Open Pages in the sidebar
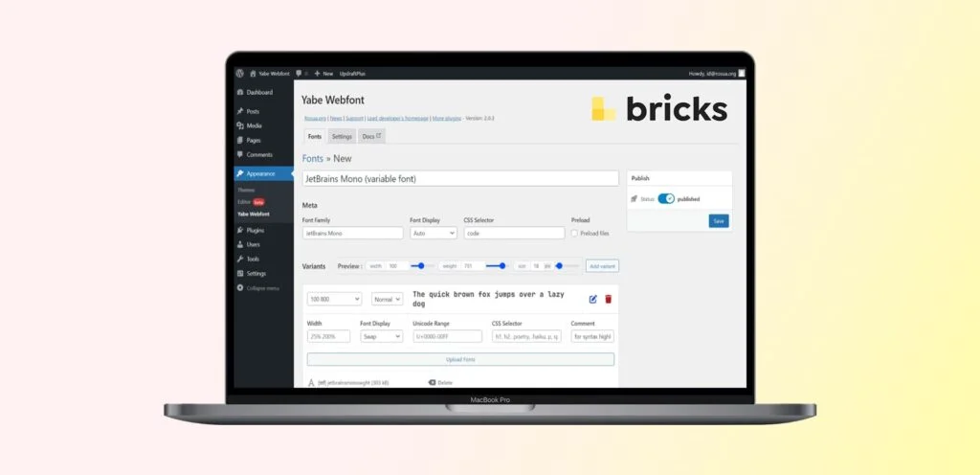 point(264,140)
